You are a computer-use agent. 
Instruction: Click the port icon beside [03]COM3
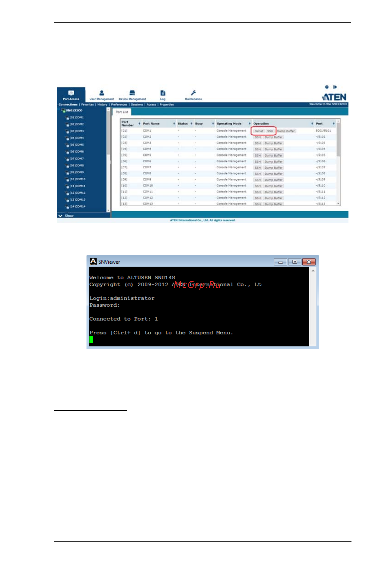tap(67, 131)
